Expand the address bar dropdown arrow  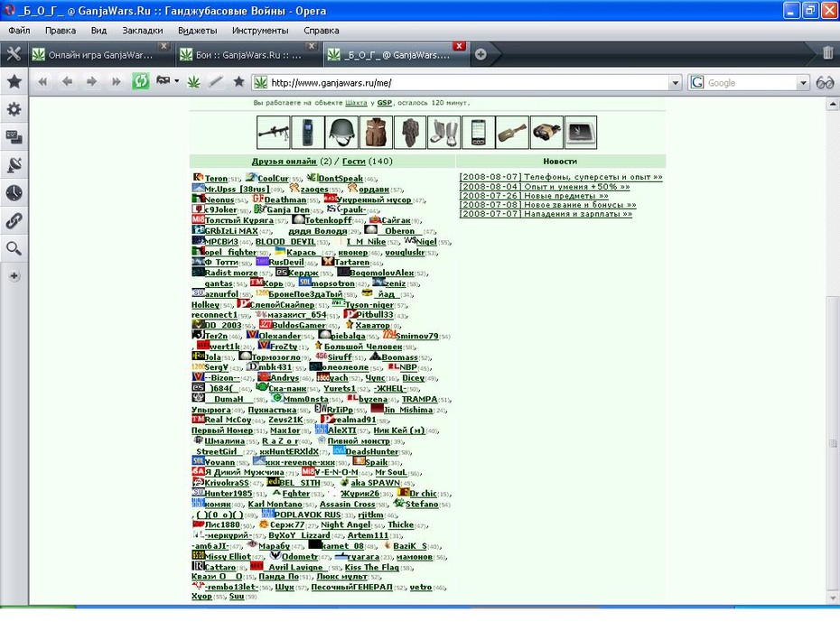(675, 82)
